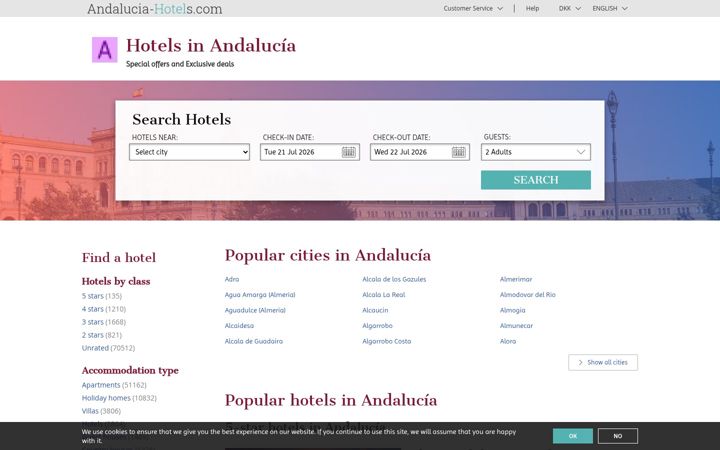Open the DKK currency dropdown

[569, 8]
